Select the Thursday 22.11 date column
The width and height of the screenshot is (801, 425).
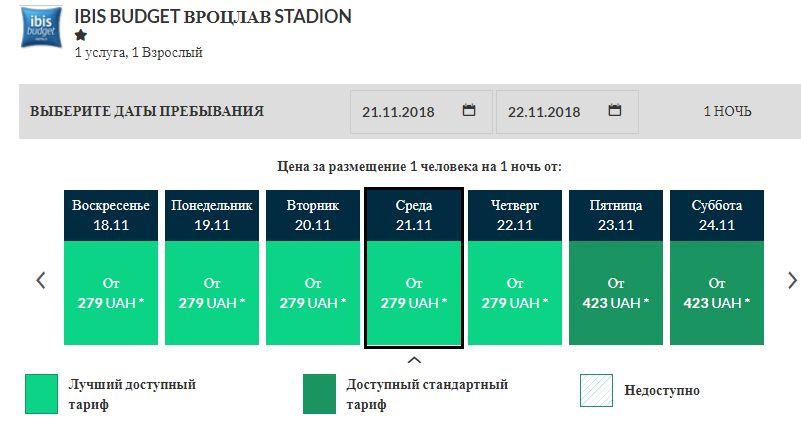(515, 215)
